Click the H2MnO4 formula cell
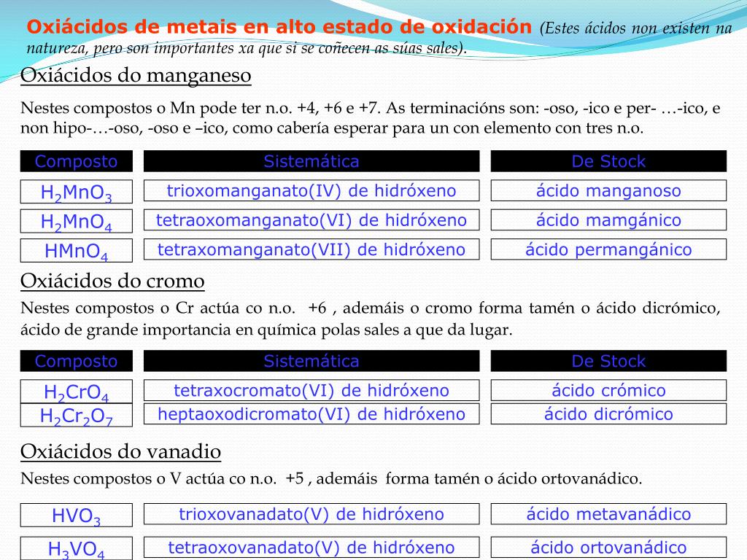The height and width of the screenshot is (560, 747). click(76, 221)
